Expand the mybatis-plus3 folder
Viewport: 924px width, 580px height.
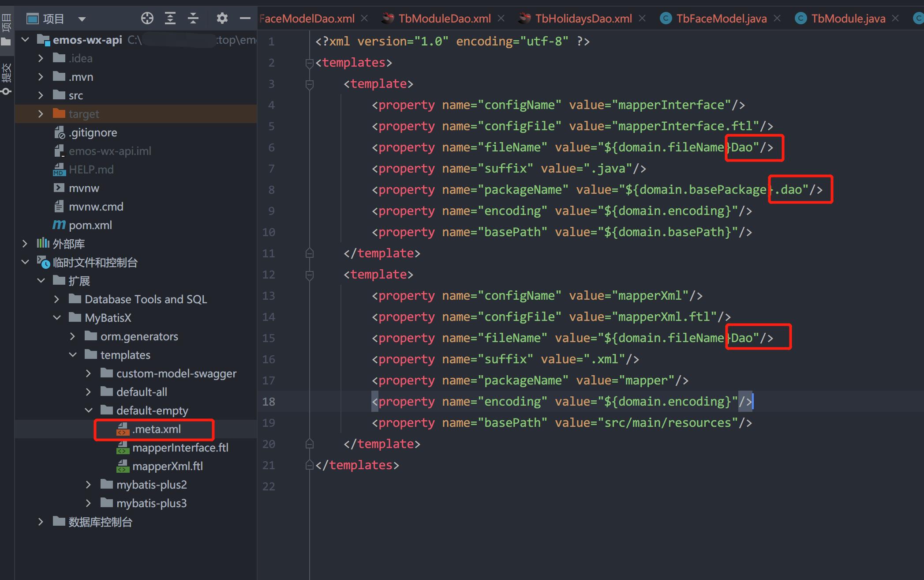click(88, 503)
